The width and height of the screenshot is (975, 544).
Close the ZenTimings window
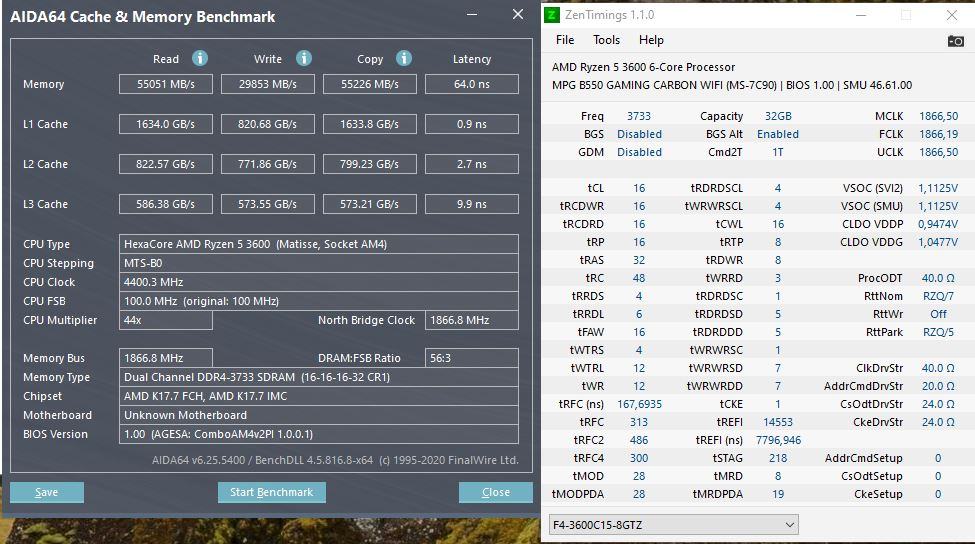[952, 16]
